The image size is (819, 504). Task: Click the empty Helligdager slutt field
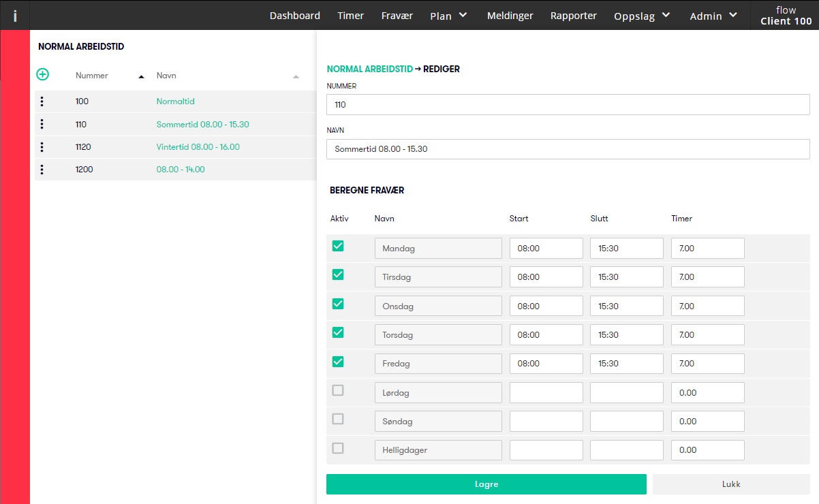627,450
